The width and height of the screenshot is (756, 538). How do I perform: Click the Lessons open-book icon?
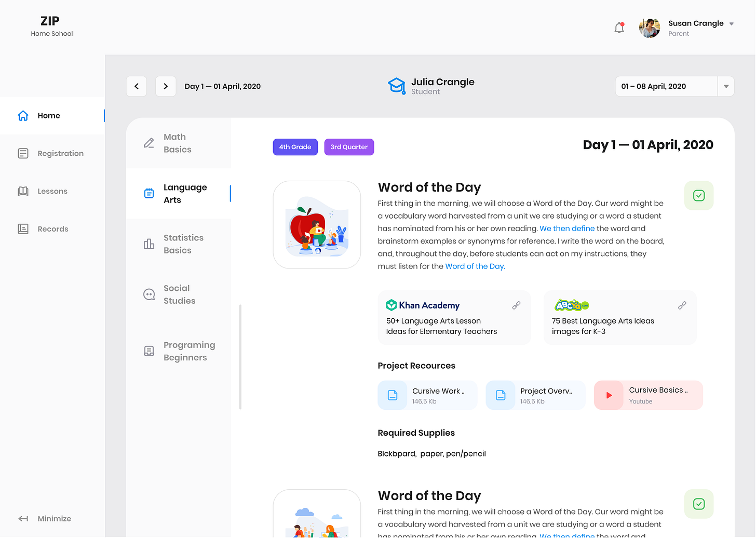[23, 191]
